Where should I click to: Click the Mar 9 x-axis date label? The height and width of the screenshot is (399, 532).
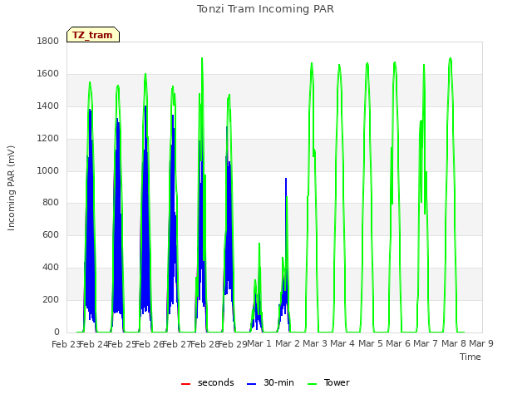[x=481, y=343]
